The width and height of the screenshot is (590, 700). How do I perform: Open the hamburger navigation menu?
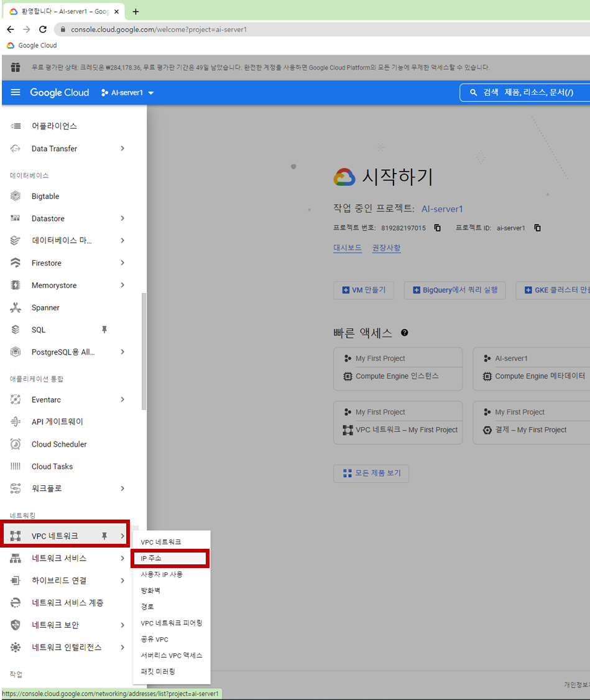[16, 93]
